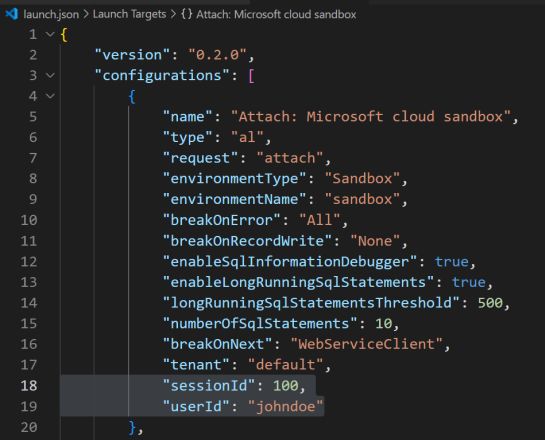This screenshot has width=545, height=440.
Task: Click the "breakOnNext" key
Action: (x=218, y=344)
